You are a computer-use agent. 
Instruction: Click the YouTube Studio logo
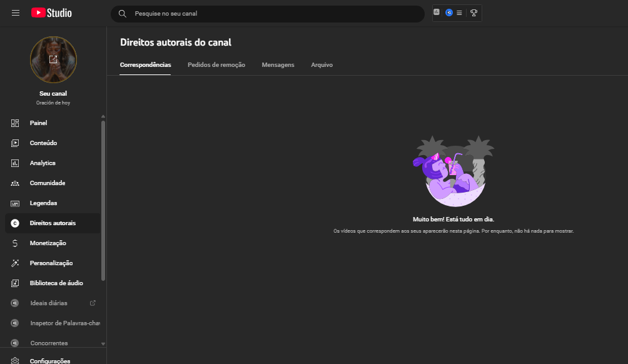52,13
